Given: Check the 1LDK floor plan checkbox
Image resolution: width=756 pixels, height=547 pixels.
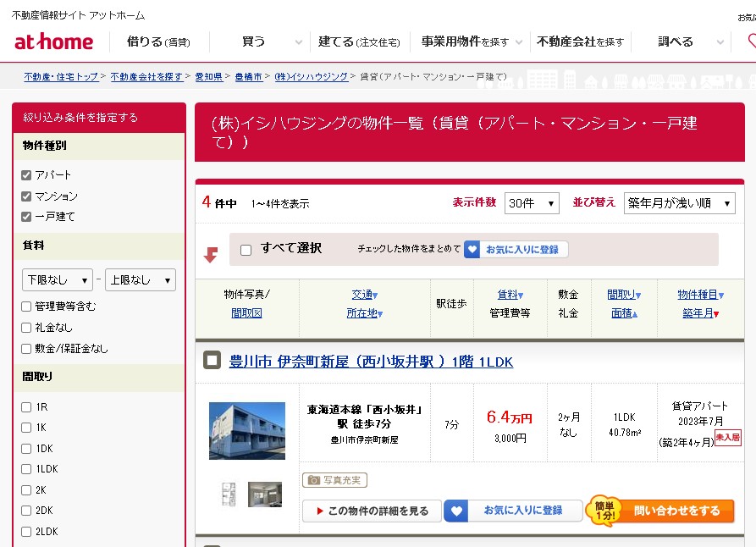Looking at the screenshot, I should [x=27, y=469].
